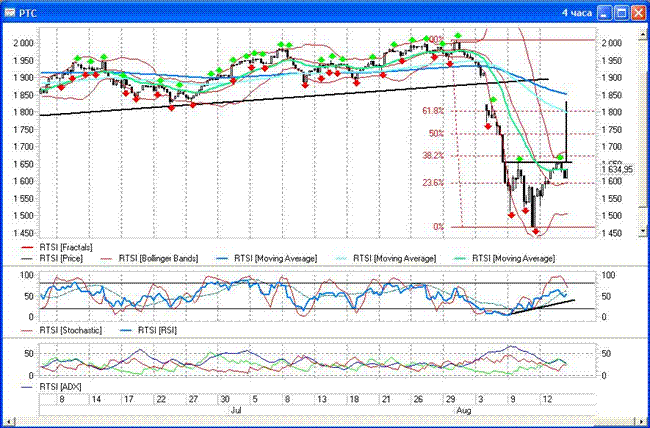Click the green fractal marker above the latest candles
The width and height of the screenshot is (650, 428).
click(x=560, y=157)
